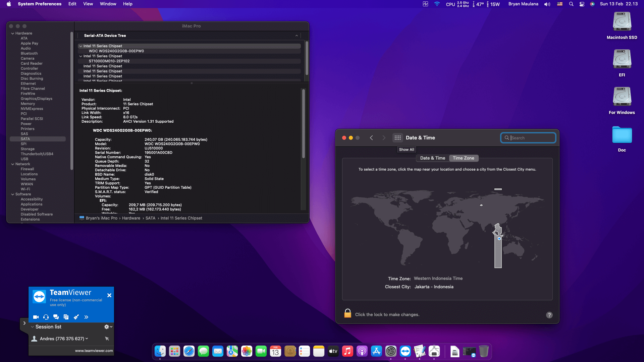Image resolution: width=644 pixels, height=362 pixels.
Task: Close the TeamViewer panel with the X
Action: pos(109,295)
